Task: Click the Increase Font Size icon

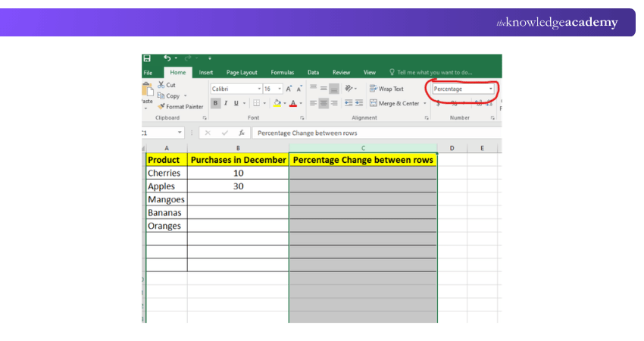Action: point(289,89)
